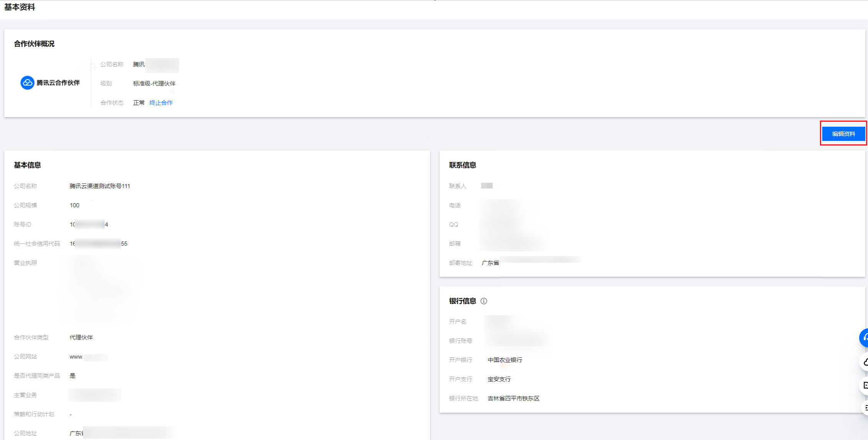Click the 账号ID value

tap(89, 224)
